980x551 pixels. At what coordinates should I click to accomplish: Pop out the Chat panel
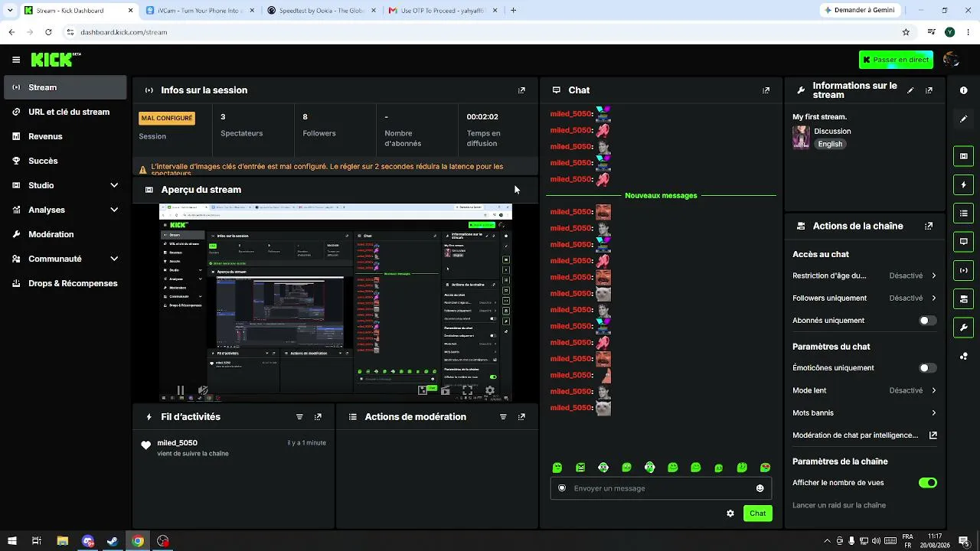766,90
